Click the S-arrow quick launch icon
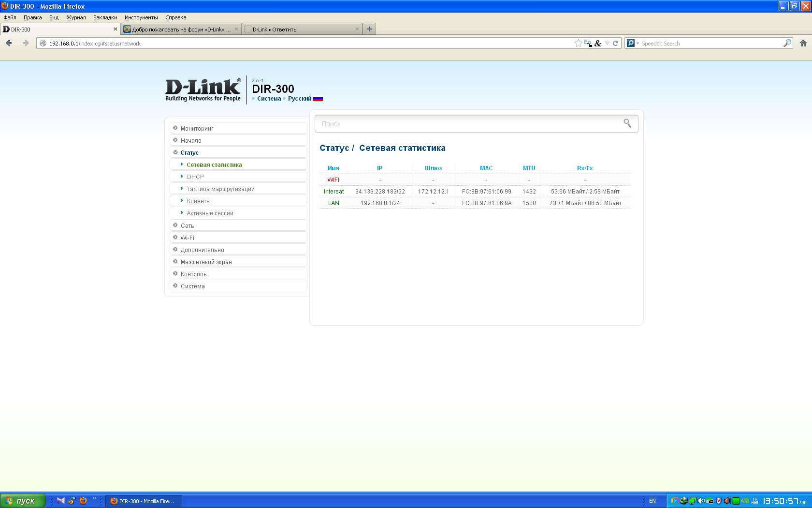The height and width of the screenshot is (508, 812). point(72,501)
